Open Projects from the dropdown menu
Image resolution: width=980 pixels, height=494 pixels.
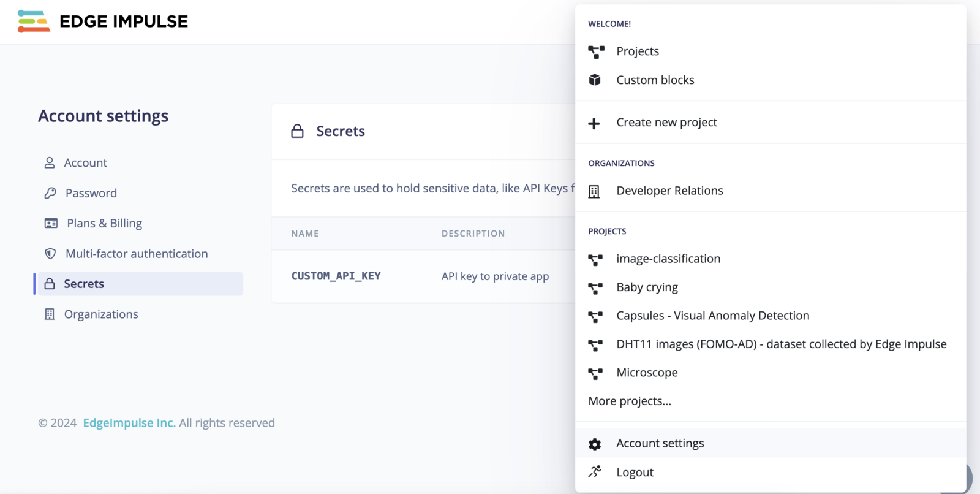pos(638,51)
